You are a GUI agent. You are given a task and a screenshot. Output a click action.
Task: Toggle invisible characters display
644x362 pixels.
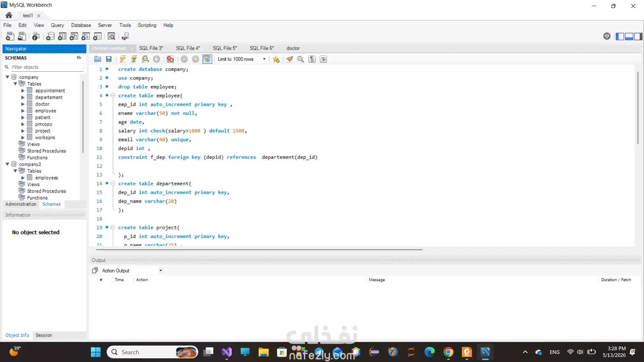[x=312, y=59]
